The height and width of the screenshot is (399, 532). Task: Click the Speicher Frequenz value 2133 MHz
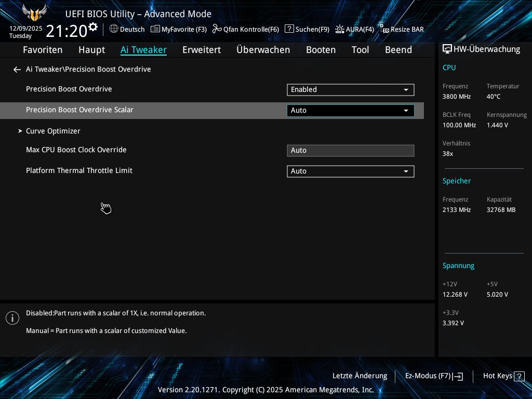(457, 210)
